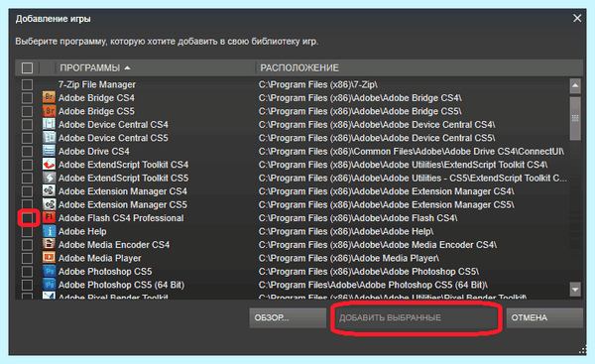Click the scrollbar down arrow
Image resolution: width=595 pixels, height=364 pixels.
click(575, 290)
